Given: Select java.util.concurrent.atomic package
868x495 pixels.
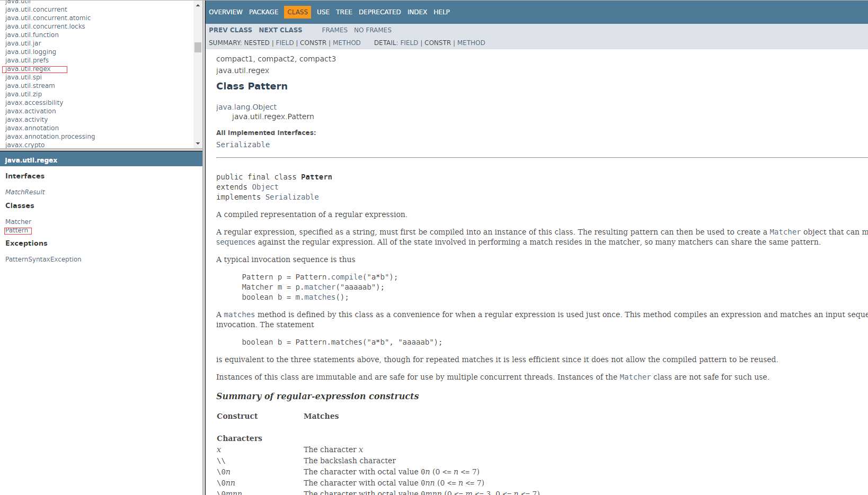Looking at the screenshot, I should (48, 18).
